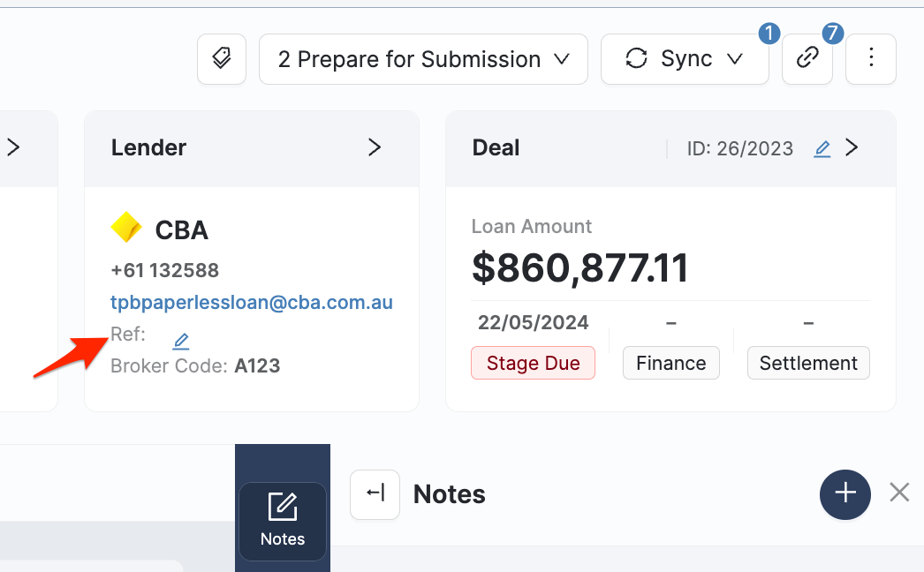Click the tag icon button

221,59
